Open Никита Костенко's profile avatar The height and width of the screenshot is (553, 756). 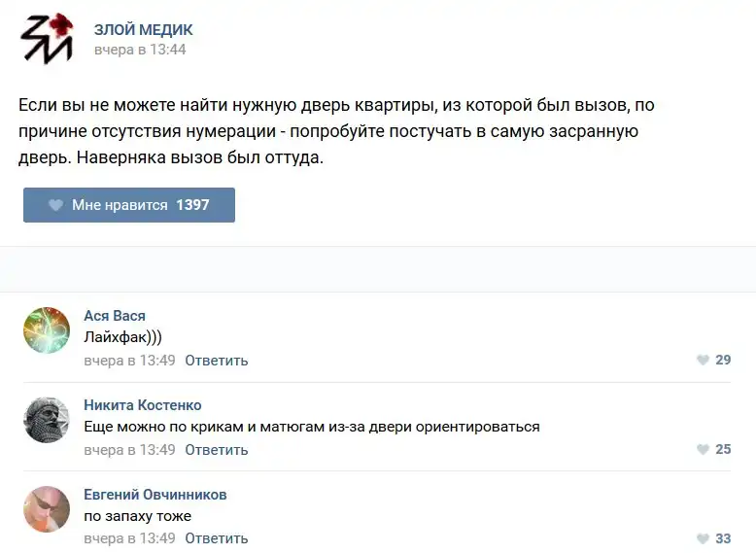[x=47, y=420]
